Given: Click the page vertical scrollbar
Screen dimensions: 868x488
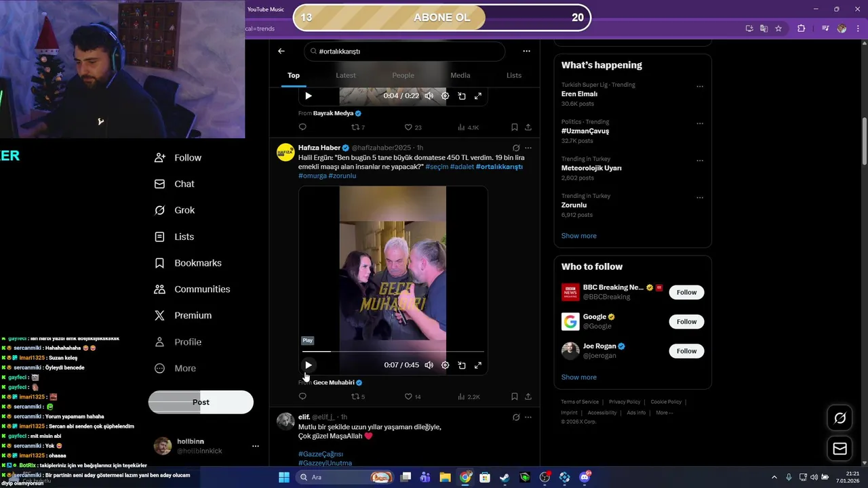Looking at the screenshot, I should [864, 141].
